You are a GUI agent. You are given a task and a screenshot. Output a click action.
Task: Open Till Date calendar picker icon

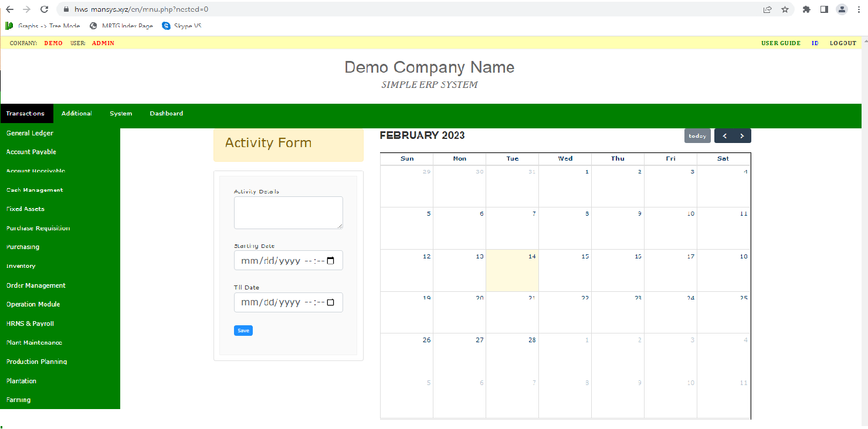(x=330, y=302)
